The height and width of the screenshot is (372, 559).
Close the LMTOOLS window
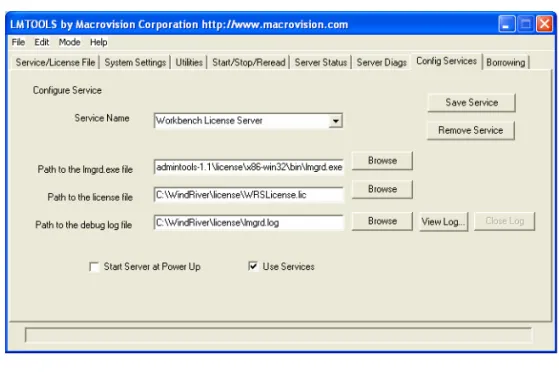coord(545,24)
